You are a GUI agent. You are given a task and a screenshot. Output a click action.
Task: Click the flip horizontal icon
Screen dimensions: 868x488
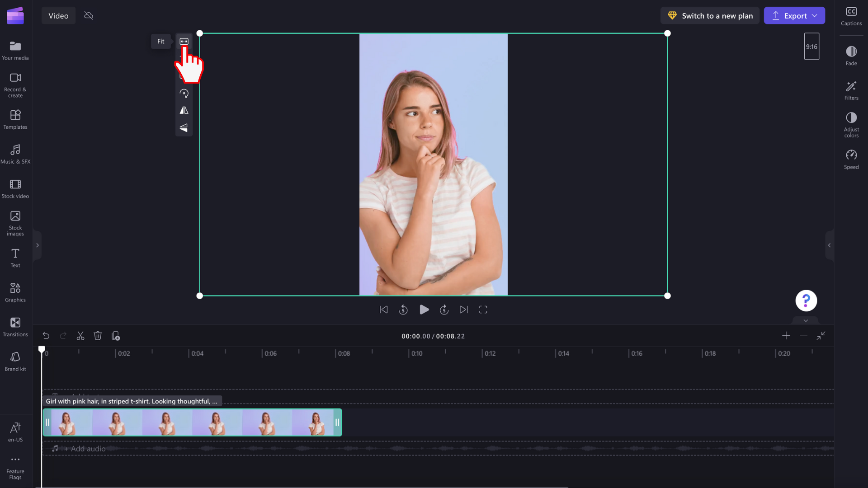pos(184,110)
